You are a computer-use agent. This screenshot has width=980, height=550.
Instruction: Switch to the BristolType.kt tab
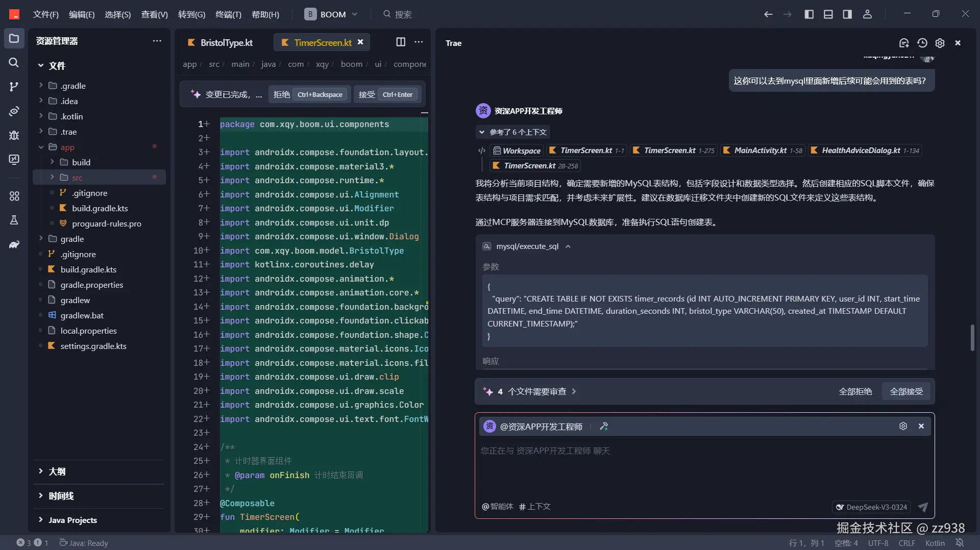[x=220, y=42]
